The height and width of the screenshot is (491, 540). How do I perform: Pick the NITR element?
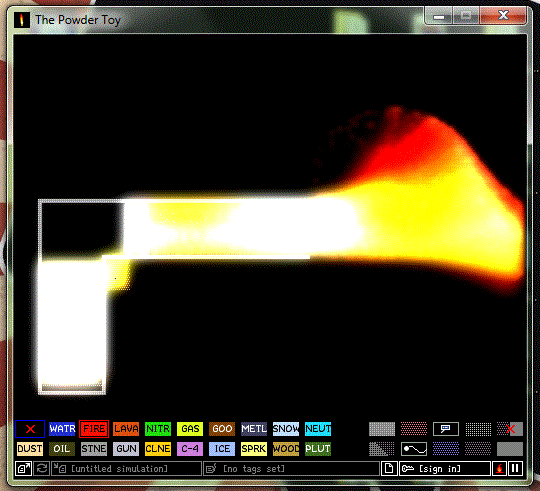click(158, 429)
